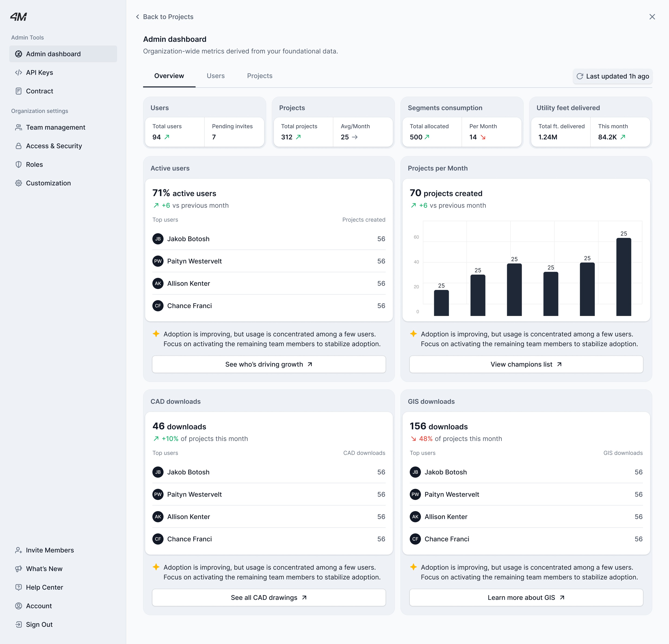The width and height of the screenshot is (669, 644).
Task: Click See who's driving growth button
Action: (269, 364)
